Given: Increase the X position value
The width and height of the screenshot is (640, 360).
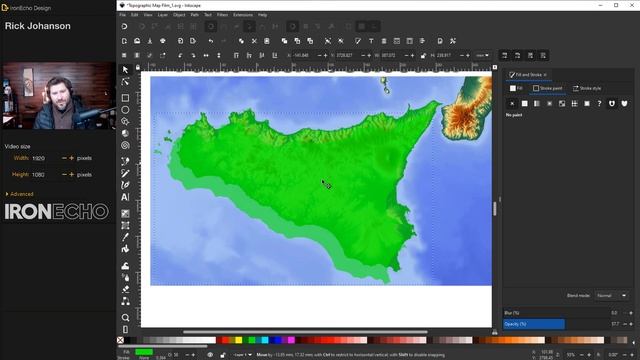Looking at the screenshot, I should 326,56.
